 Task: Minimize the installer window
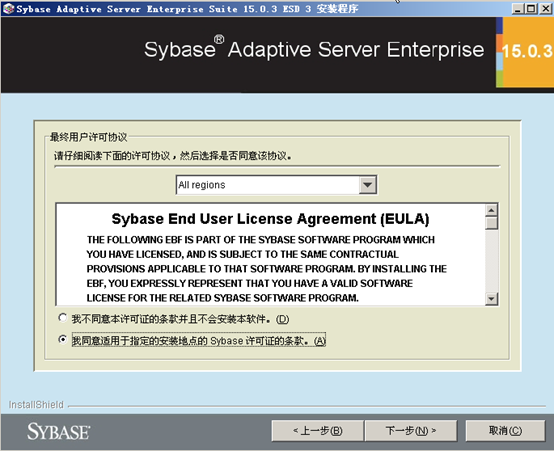tap(517, 8)
